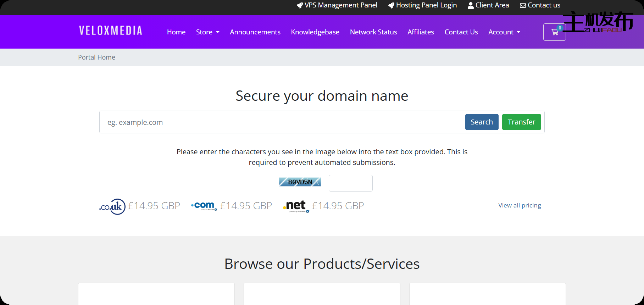Go to Client Area
Screen dimensions: 644x305
pos(488,5)
